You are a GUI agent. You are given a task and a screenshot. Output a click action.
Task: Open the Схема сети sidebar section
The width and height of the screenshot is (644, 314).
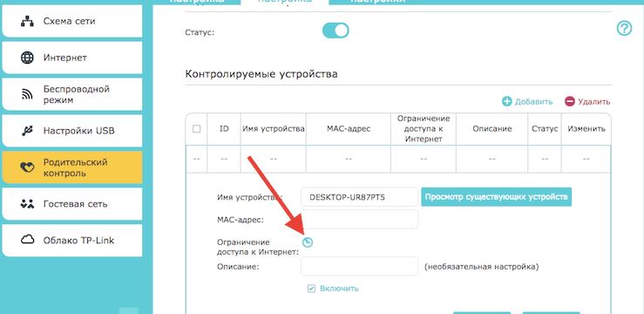(72, 22)
